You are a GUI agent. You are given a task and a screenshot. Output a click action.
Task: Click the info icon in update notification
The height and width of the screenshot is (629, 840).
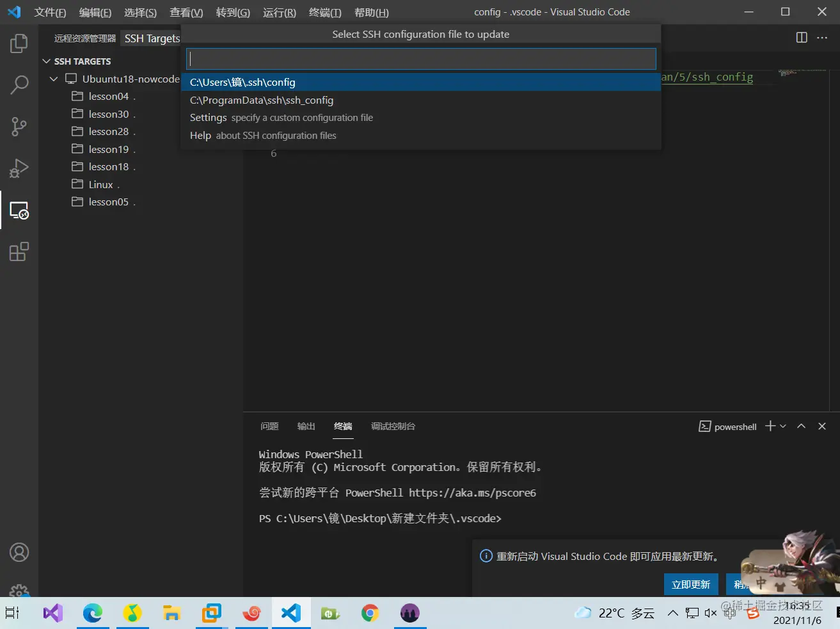click(486, 556)
